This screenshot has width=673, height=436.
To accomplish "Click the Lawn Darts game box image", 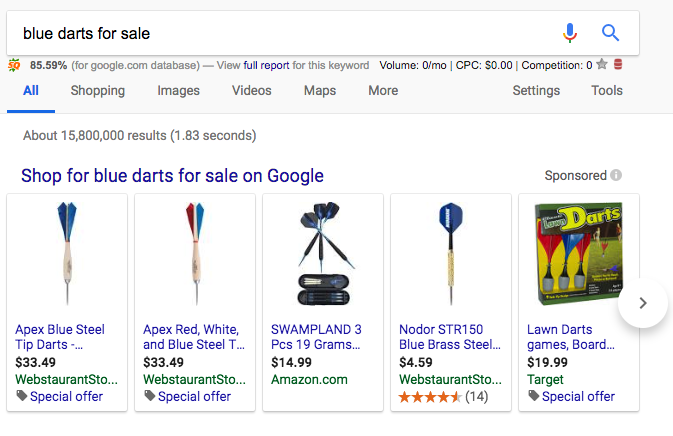I will (579, 254).
